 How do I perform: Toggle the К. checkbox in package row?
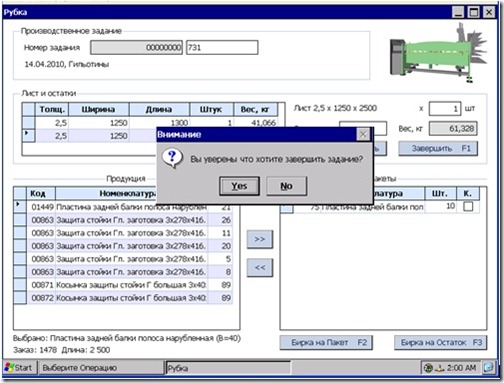coord(468,207)
